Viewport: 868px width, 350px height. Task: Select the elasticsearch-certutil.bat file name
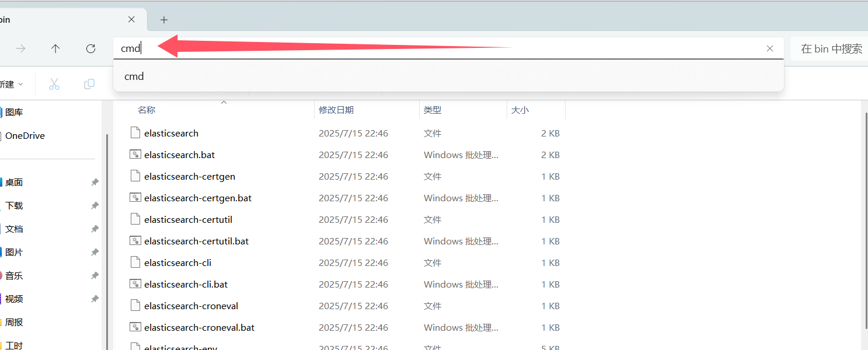[x=196, y=242]
